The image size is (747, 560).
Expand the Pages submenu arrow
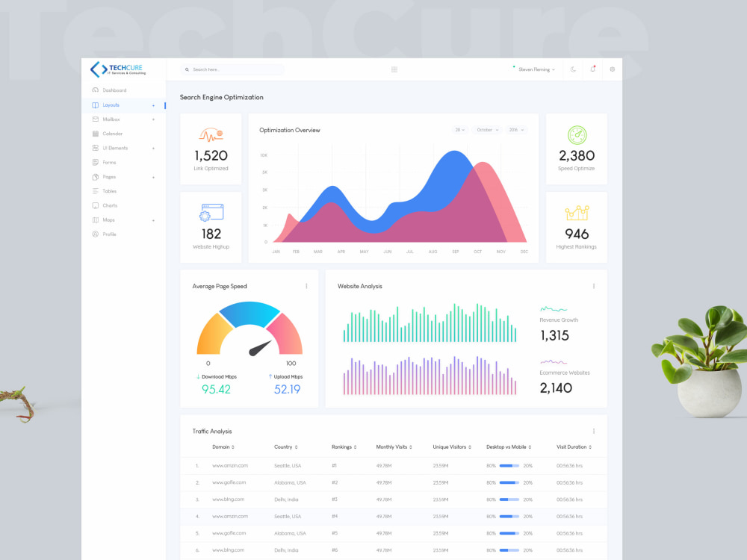153,177
